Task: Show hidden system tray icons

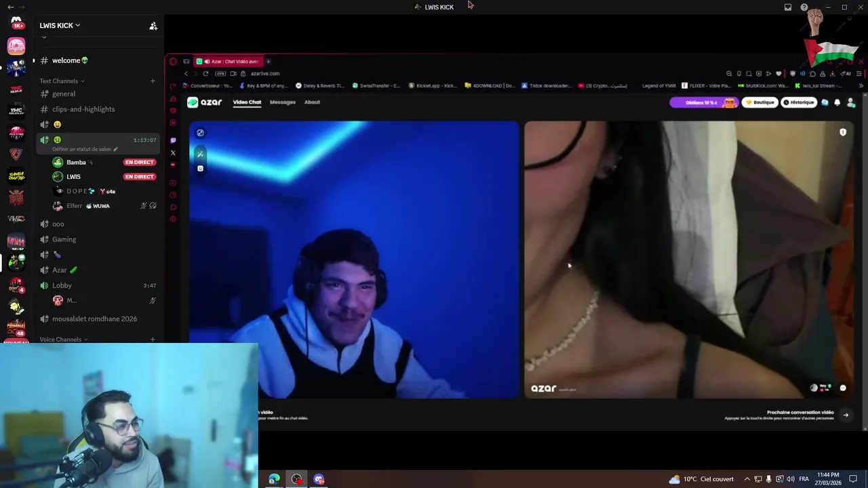Action: pos(747,479)
